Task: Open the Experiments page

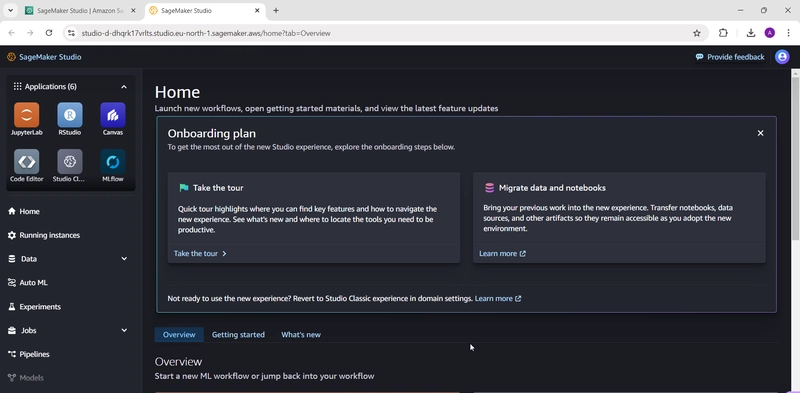Action: (40, 307)
